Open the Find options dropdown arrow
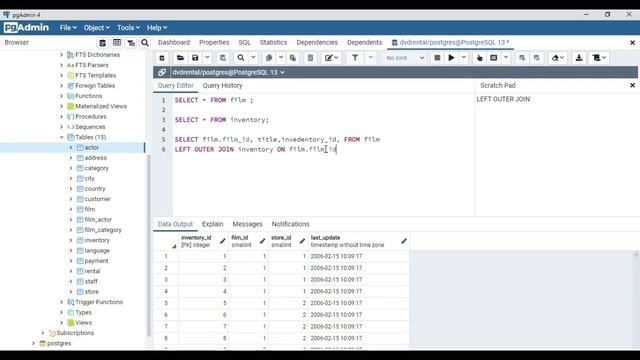 253,58
